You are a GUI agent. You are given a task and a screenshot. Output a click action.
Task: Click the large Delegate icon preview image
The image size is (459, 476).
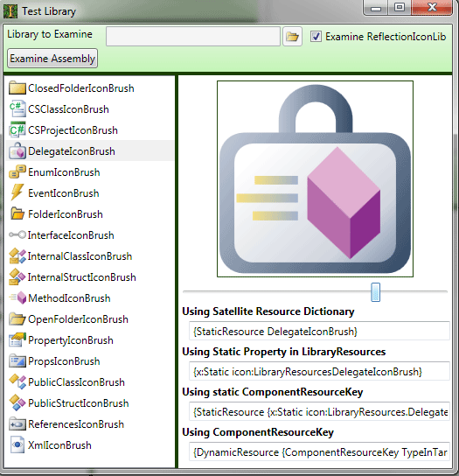coord(316,178)
